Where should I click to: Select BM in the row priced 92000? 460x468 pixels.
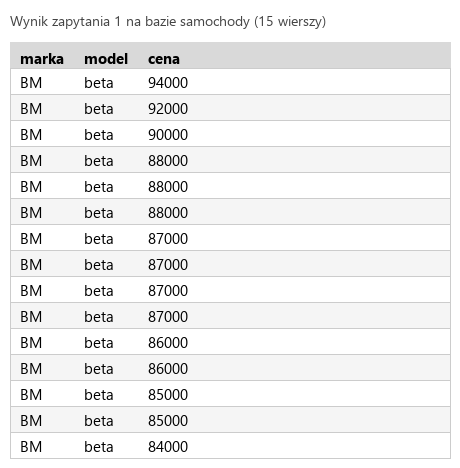[31, 109]
